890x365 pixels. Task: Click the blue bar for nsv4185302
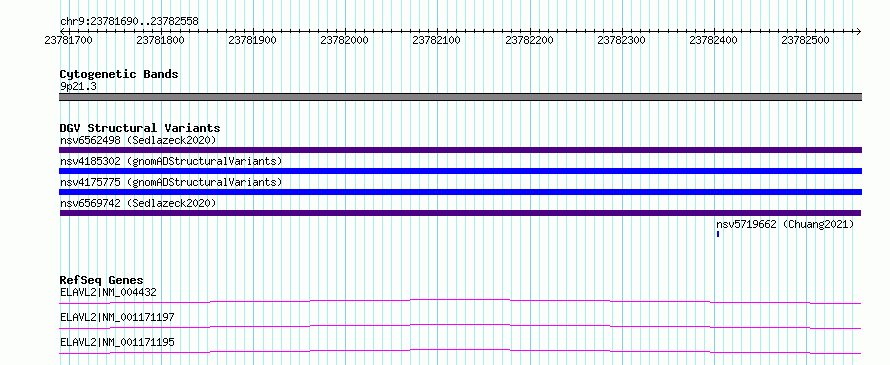(x=461, y=171)
